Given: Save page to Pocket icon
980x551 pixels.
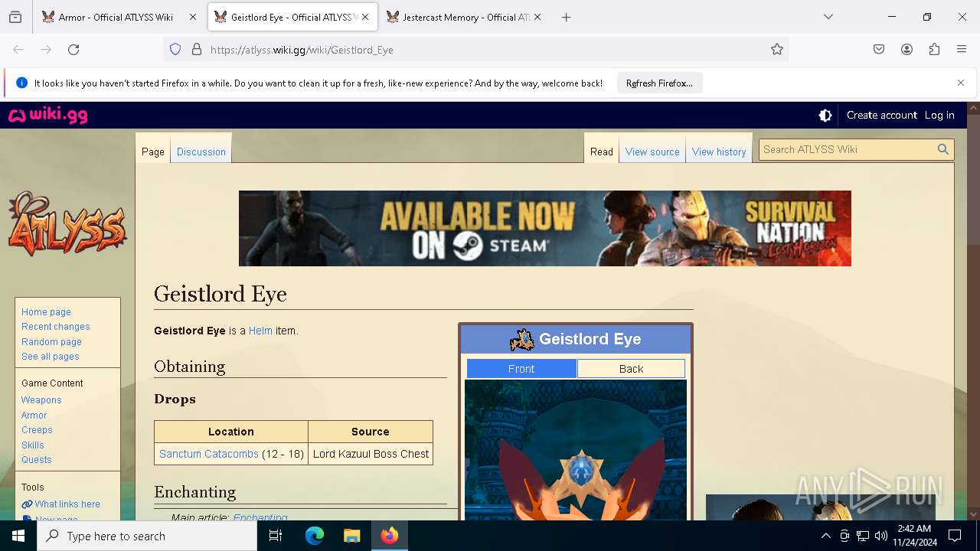Looking at the screenshot, I should [879, 50].
